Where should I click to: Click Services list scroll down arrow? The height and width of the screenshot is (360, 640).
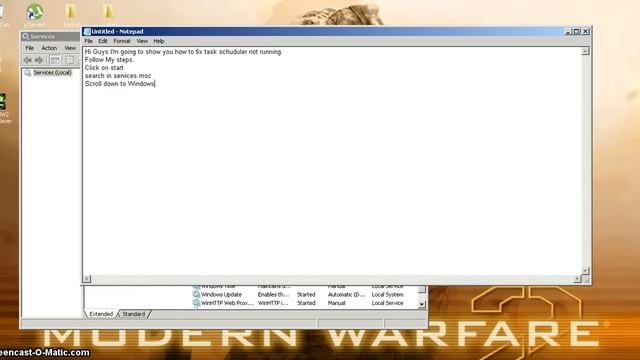[x=422, y=304]
